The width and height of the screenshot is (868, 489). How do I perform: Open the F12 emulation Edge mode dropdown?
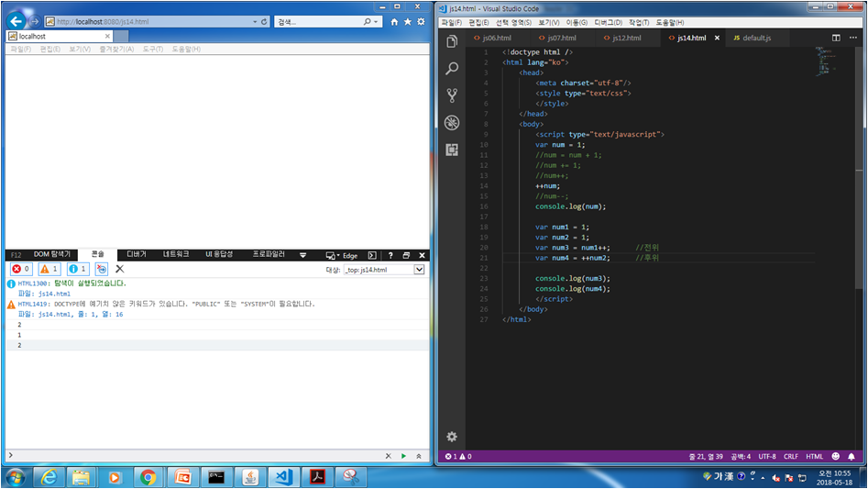(x=342, y=255)
